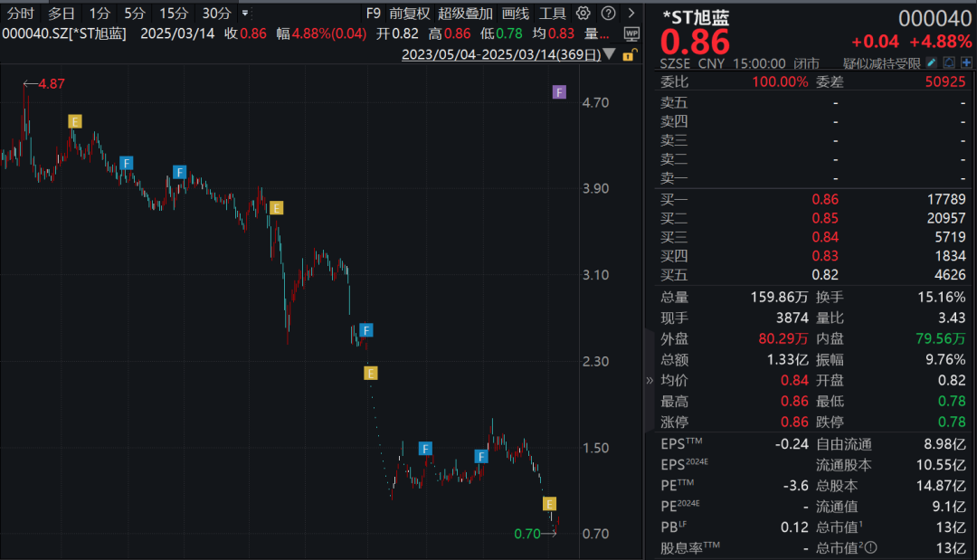
Task: Click the 买二 bid price 0.85
Action: coord(825,218)
